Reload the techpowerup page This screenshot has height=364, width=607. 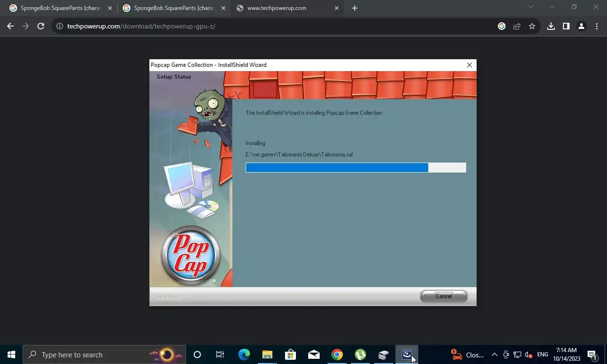pyautogui.click(x=41, y=26)
